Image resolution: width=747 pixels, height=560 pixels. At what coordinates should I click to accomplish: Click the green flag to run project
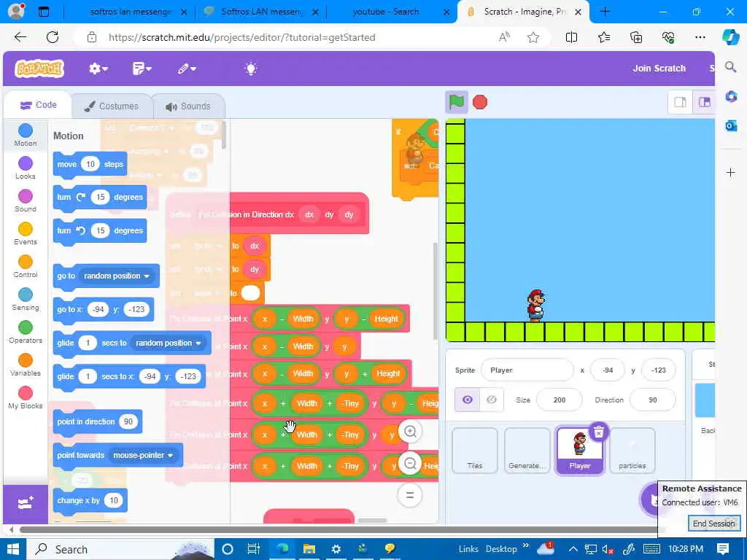[x=456, y=102]
